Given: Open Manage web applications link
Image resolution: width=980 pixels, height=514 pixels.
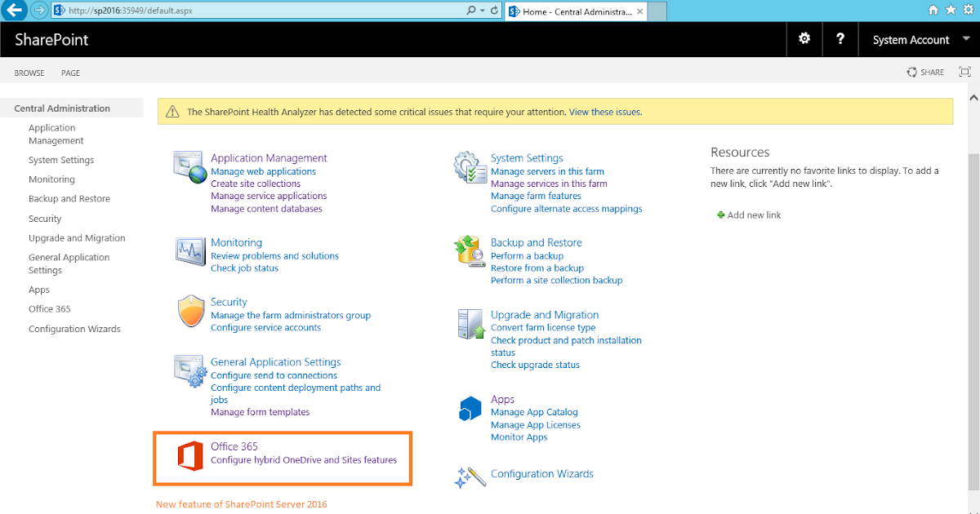Looking at the screenshot, I should [x=263, y=171].
